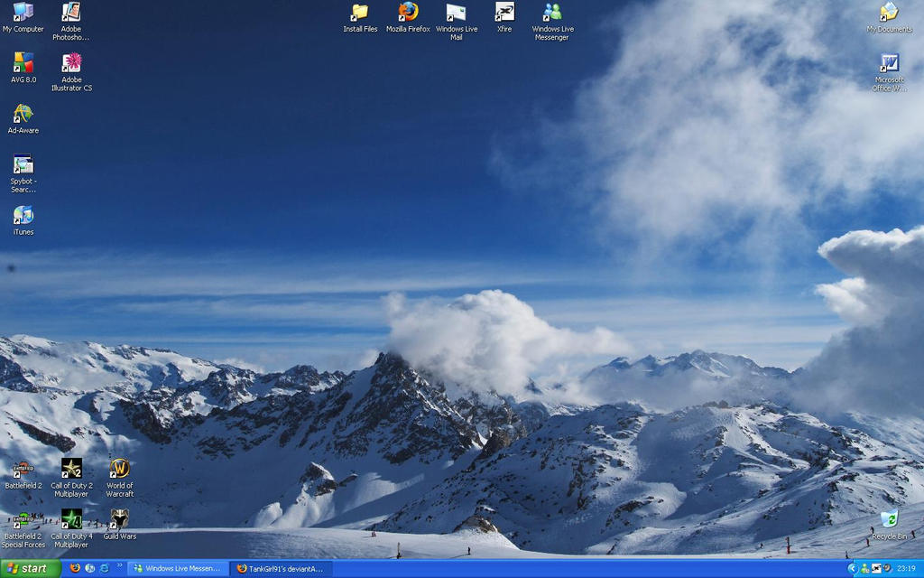Launch Windows Live Messenger from the desktop

coord(551,14)
